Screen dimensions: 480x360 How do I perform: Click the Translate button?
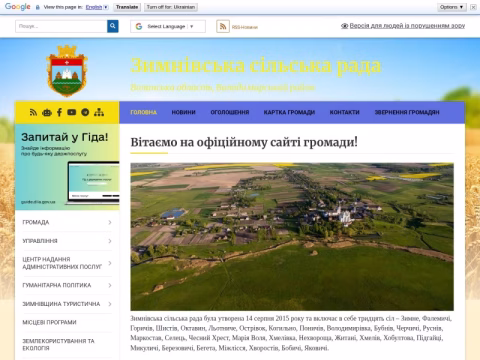pyautogui.click(x=127, y=7)
